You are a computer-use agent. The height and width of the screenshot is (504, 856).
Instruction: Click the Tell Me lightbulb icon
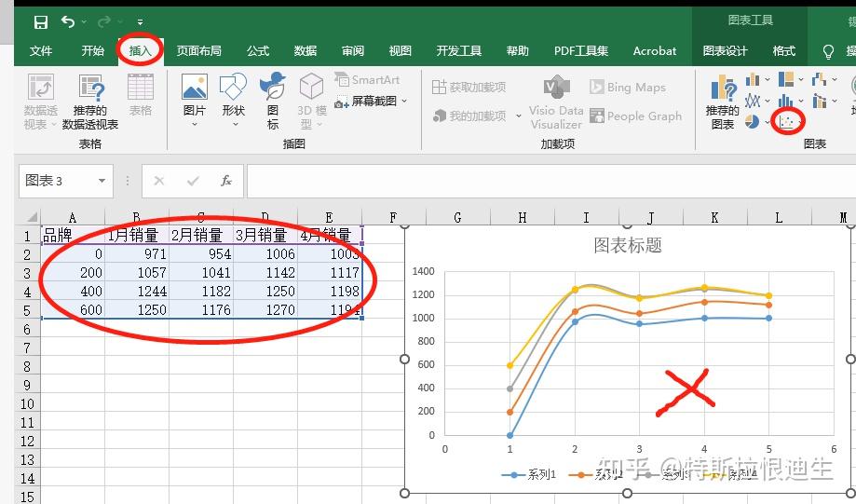point(828,52)
